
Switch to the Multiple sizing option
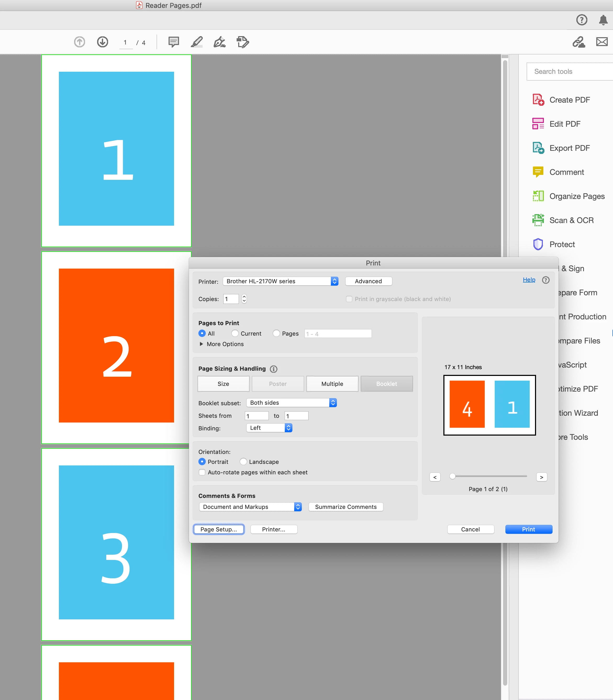[332, 384]
